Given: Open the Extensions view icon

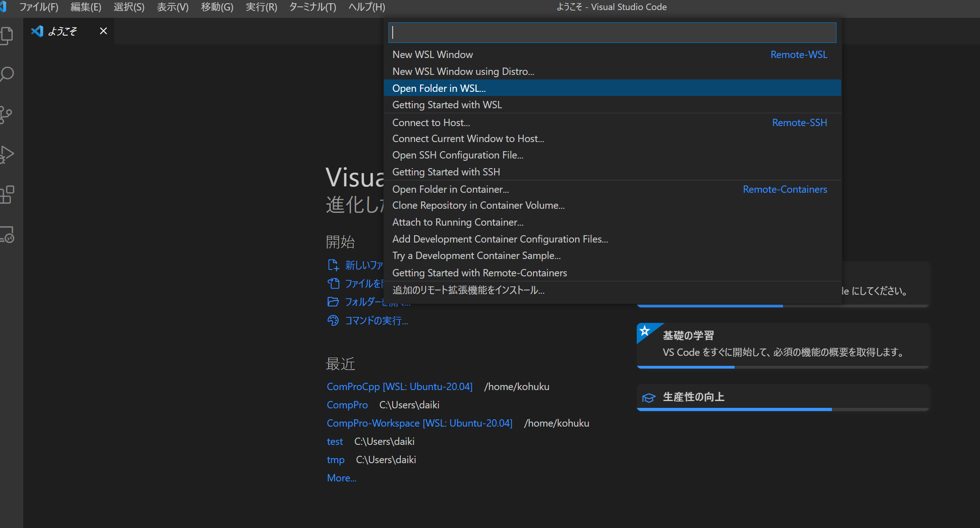Looking at the screenshot, I should 6,195.
